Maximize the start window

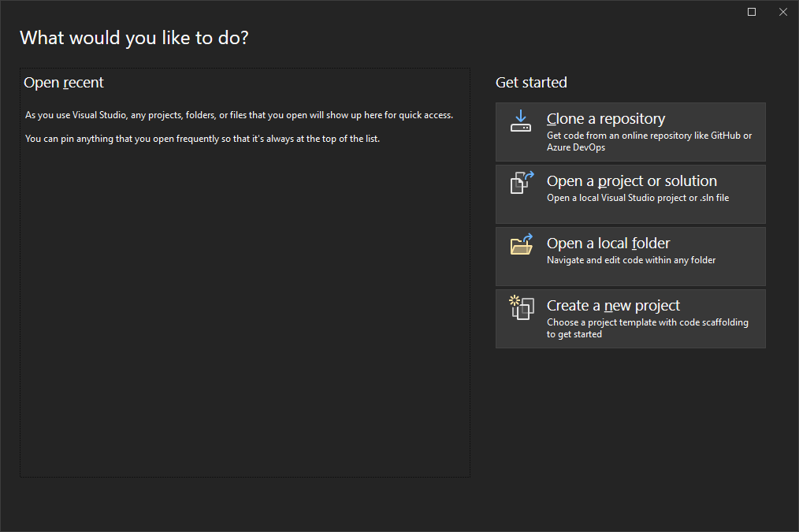pyautogui.click(x=752, y=12)
